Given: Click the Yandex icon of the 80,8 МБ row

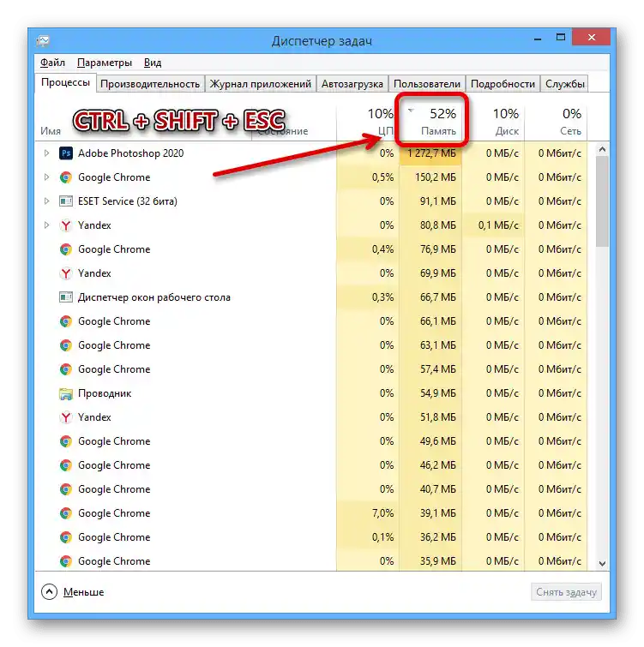Looking at the screenshot, I should tap(66, 225).
